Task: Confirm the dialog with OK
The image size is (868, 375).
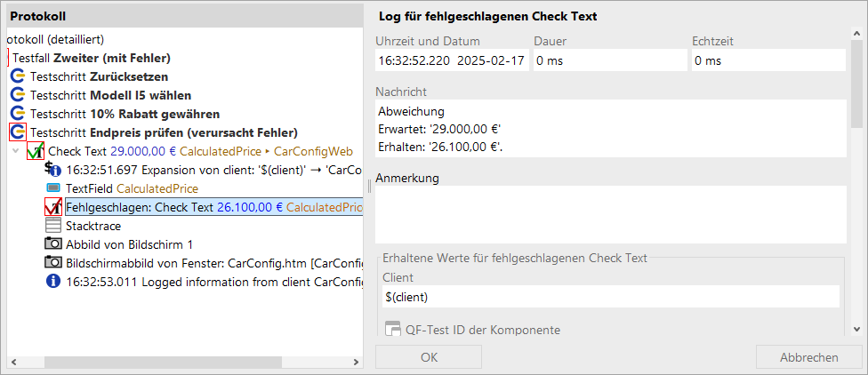Action: 429,357
